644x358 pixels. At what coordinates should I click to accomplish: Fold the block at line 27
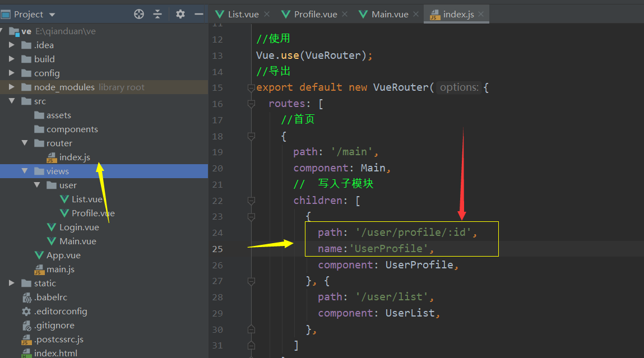(x=251, y=281)
